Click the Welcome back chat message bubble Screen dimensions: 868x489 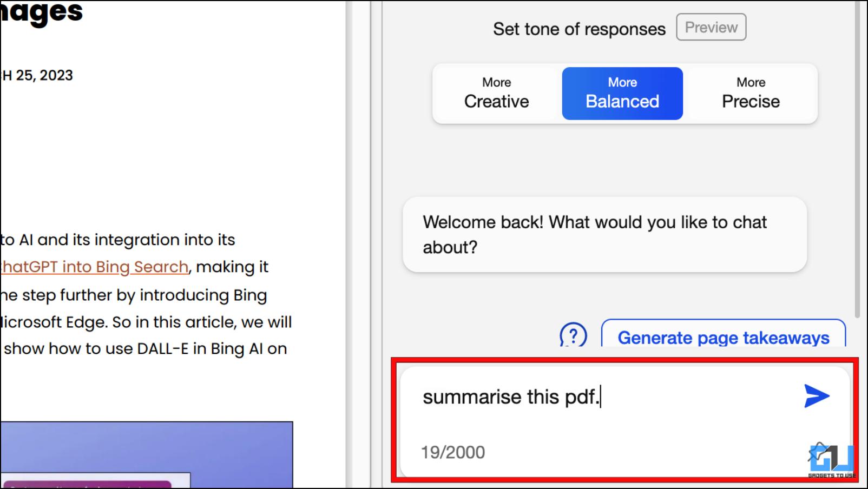click(x=604, y=235)
